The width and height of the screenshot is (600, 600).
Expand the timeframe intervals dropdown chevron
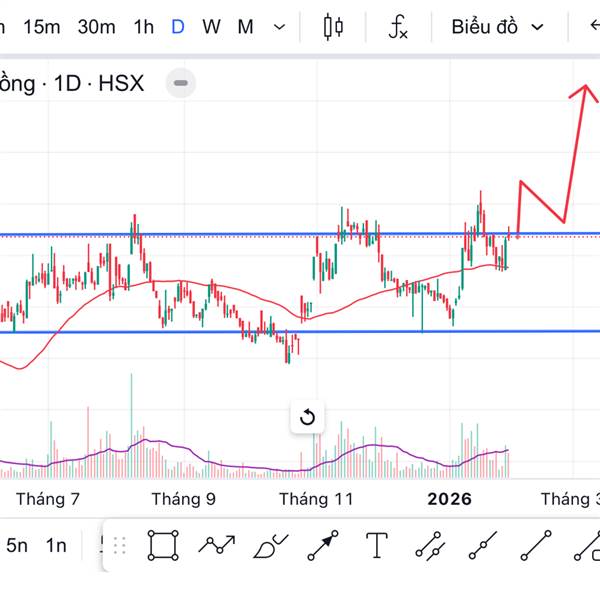click(279, 27)
